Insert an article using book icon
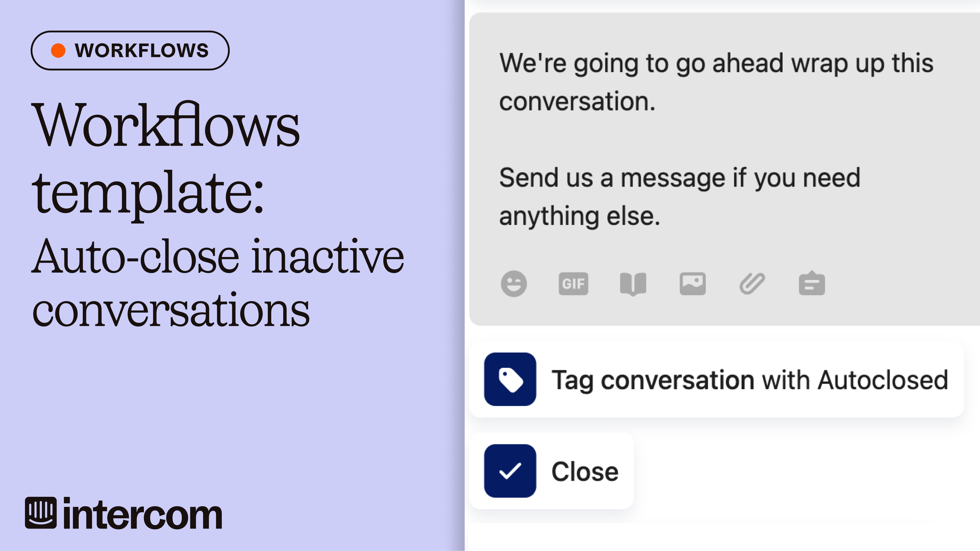 [x=633, y=284]
